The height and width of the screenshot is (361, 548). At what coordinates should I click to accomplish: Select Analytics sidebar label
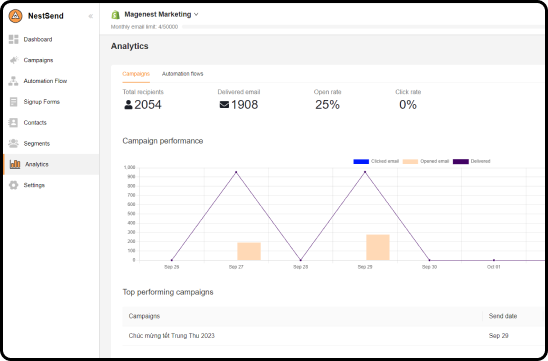pyautogui.click(x=37, y=164)
